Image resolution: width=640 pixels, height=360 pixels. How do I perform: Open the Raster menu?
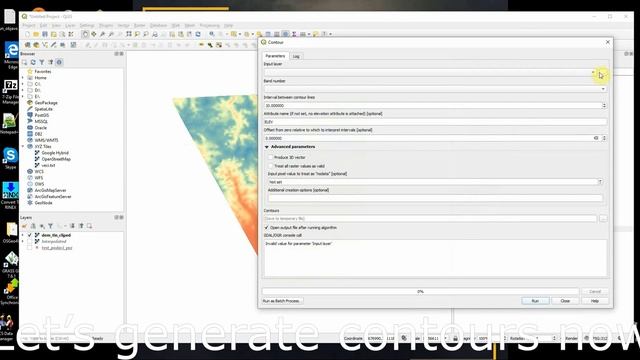140,26
